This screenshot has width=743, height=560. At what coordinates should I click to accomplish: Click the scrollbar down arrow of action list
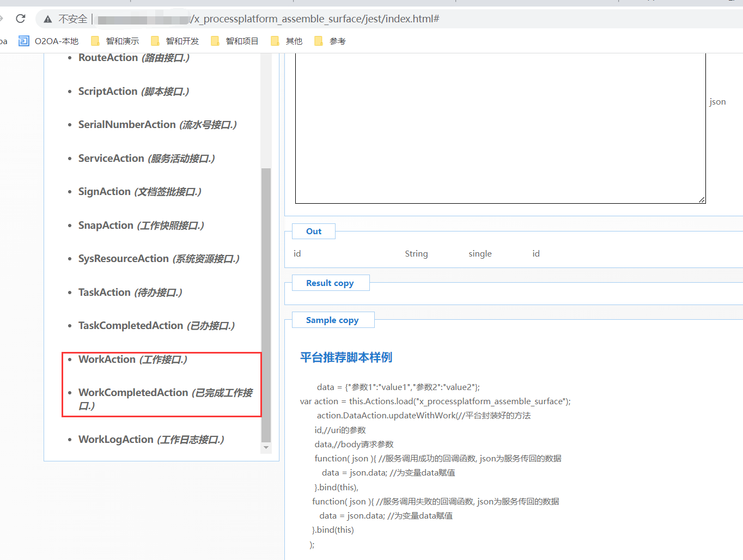pyautogui.click(x=266, y=448)
